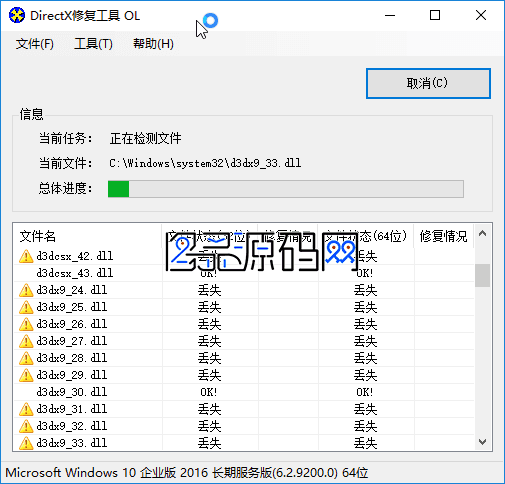This screenshot has width=505, height=484.
Task: Click 32-bit OK! status of d3dx9_30.dll
Action: click(x=209, y=392)
